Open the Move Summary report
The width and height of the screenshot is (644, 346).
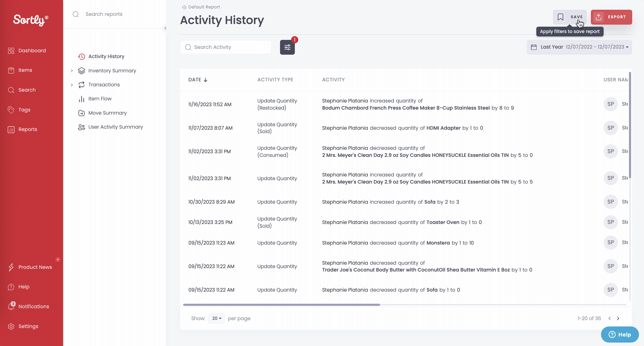click(107, 113)
